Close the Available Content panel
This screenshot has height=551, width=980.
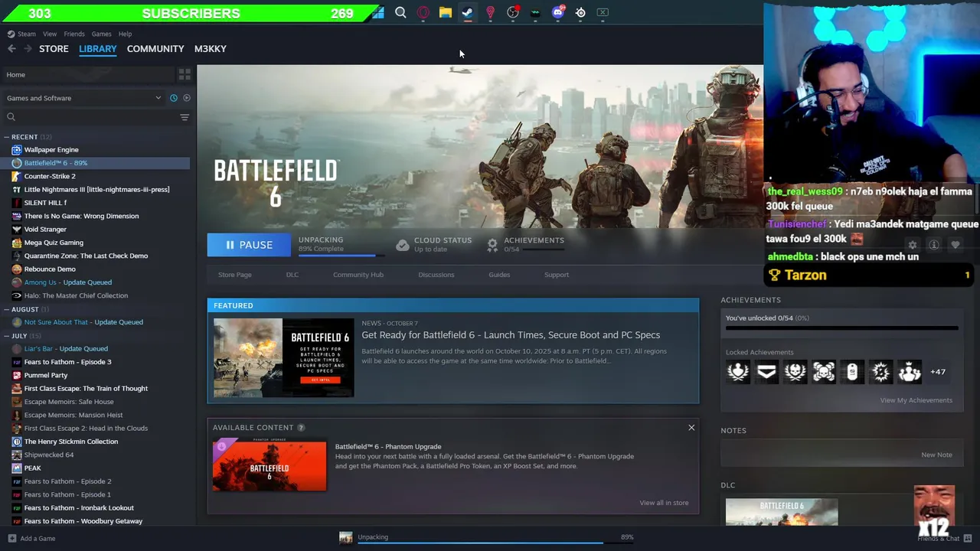coord(691,428)
